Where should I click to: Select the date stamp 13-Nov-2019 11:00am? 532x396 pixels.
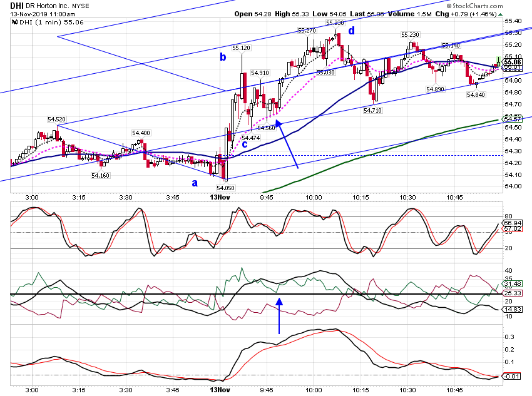coord(43,14)
